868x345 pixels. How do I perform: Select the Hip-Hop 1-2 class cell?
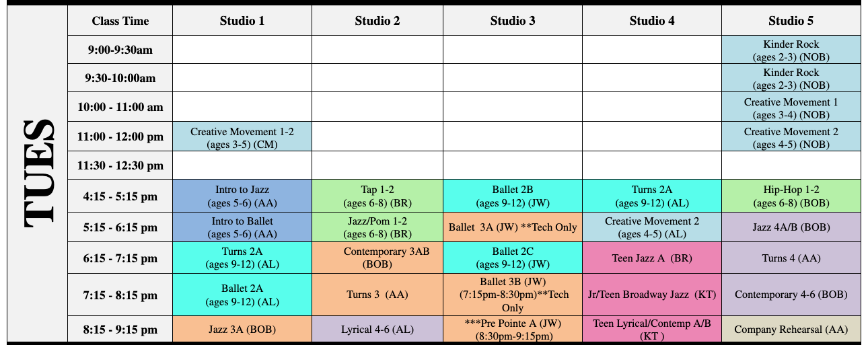pyautogui.click(x=791, y=196)
